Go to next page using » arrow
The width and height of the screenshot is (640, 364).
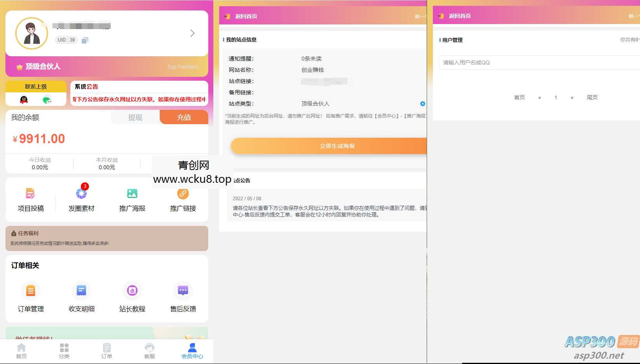click(572, 97)
